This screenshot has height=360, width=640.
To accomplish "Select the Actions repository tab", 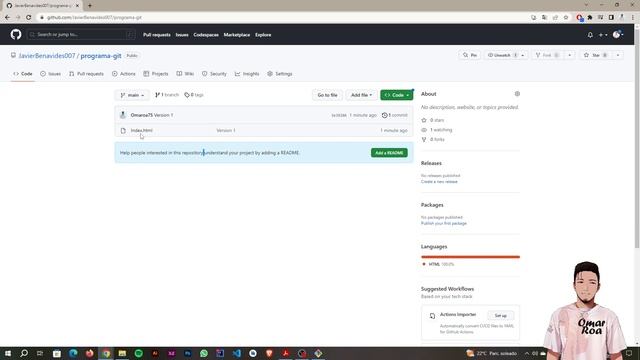I will [124, 74].
